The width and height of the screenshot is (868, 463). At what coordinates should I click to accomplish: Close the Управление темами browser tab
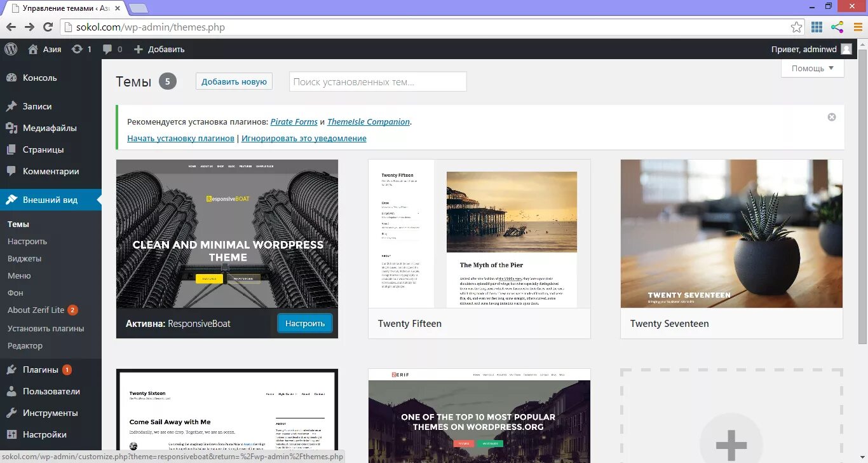pyautogui.click(x=118, y=8)
